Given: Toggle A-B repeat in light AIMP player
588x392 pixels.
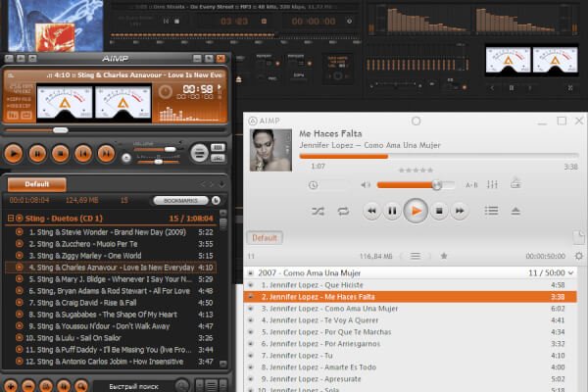Looking at the screenshot, I should coord(471,185).
